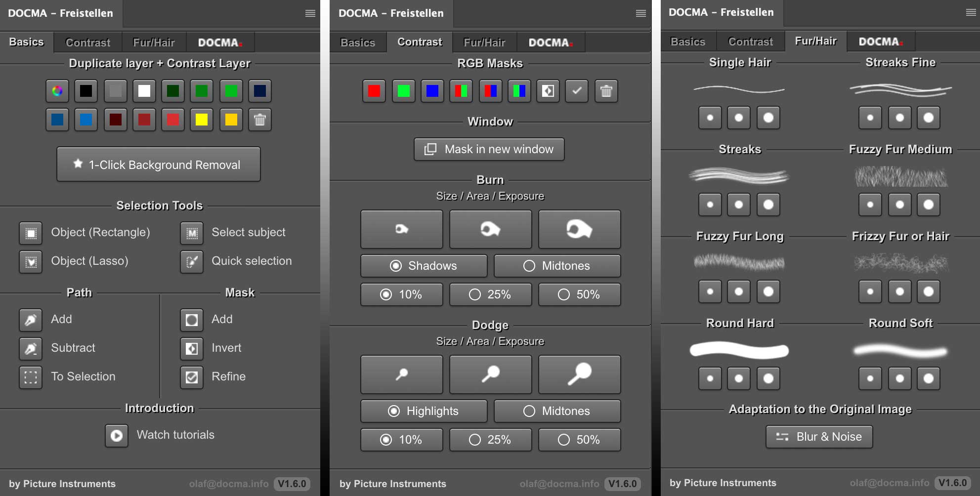
Task: Select the largest Burn tool size
Action: pyautogui.click(x=580, y=229)
